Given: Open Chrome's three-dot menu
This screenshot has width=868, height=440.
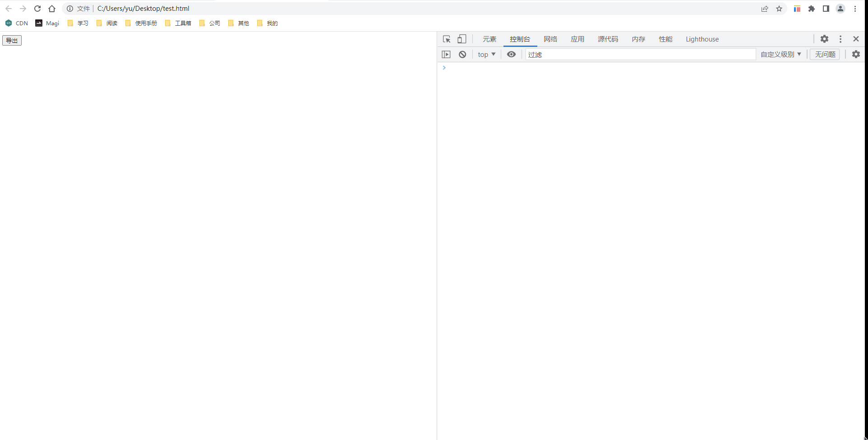Looking at the screenshot, I should (855, 9).
